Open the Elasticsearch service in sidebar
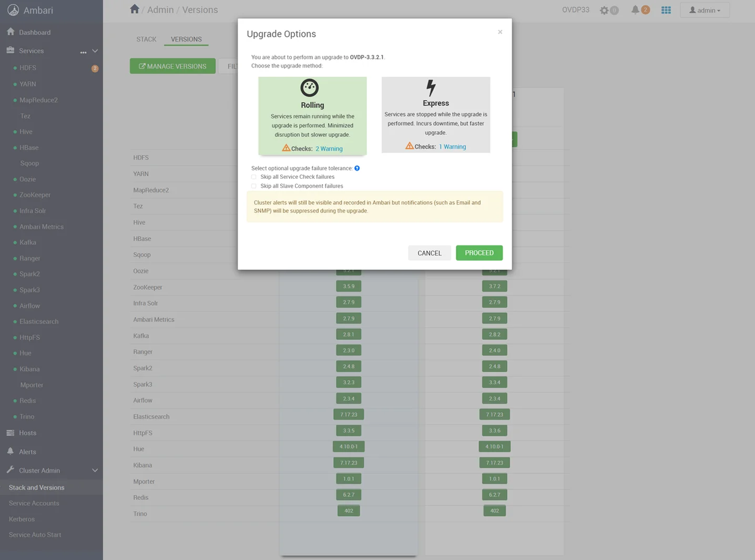The height and width of the screenshot is (560, 755). 39,321
